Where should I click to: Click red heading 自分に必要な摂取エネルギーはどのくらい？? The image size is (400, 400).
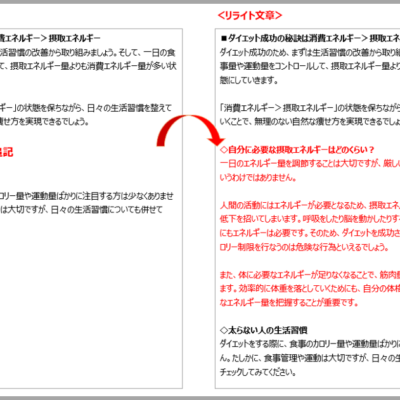[297, 150]
